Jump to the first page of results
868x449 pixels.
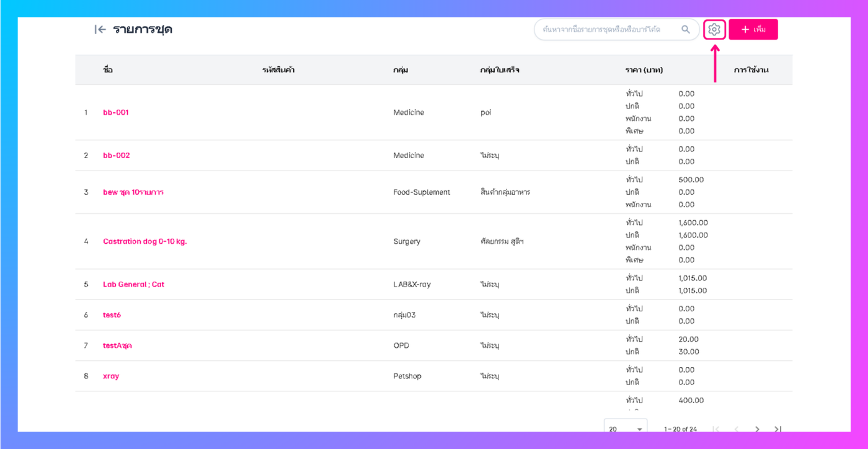(716, 429)
